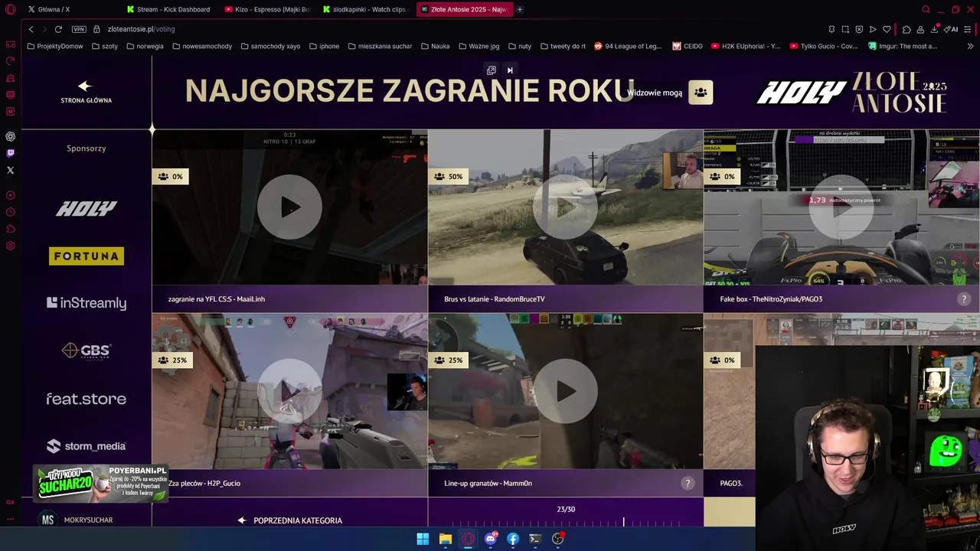
Task: Open the extensions puzzle icon
Action: [906, 29]
